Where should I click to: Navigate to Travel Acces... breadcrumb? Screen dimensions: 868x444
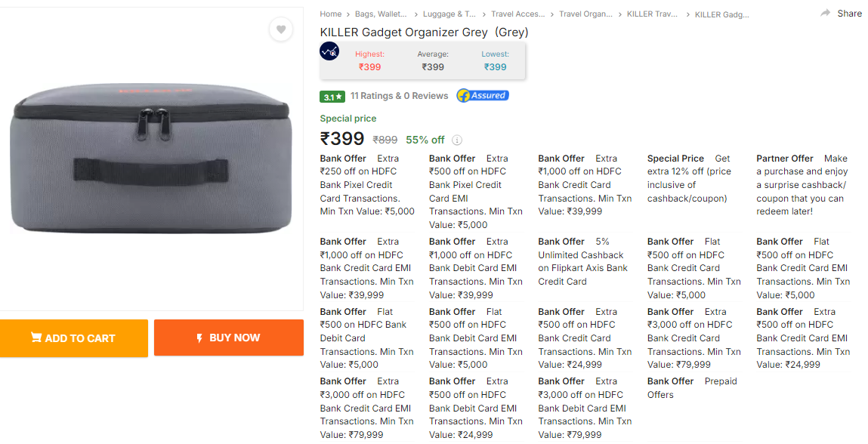pos(517,14)
